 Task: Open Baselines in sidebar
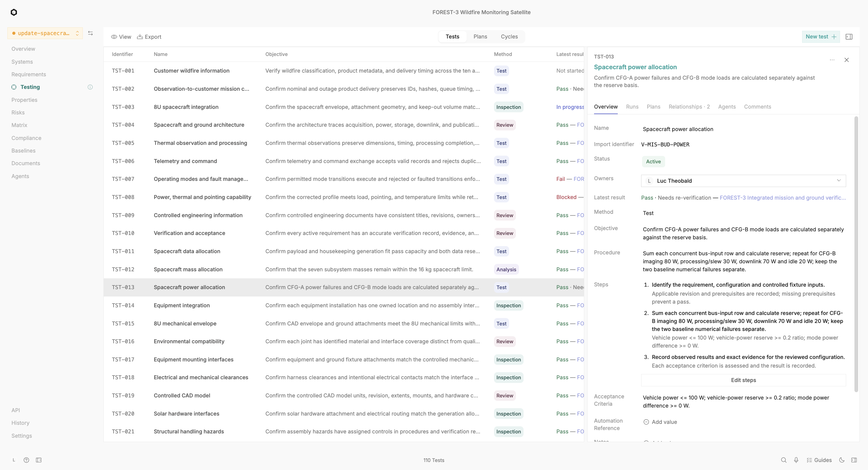23,150
